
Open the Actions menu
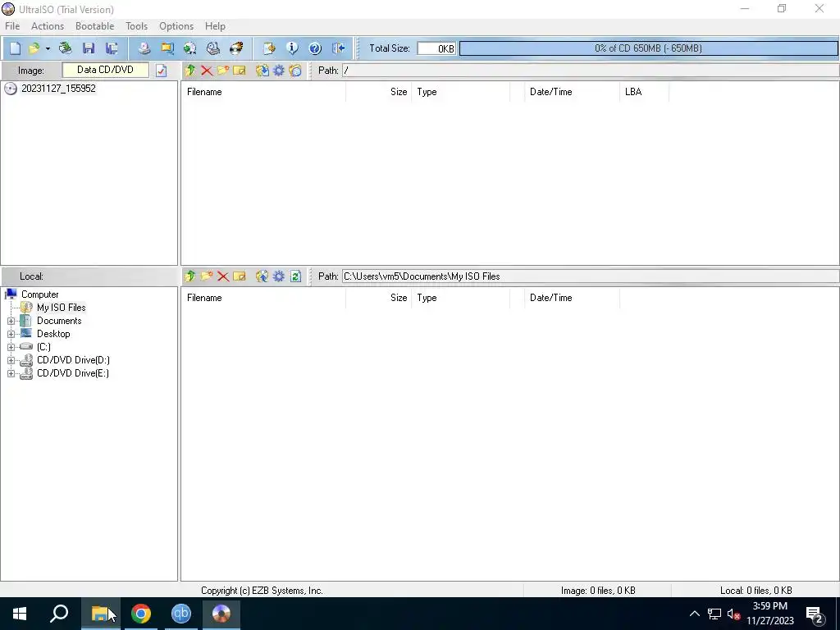47,26
